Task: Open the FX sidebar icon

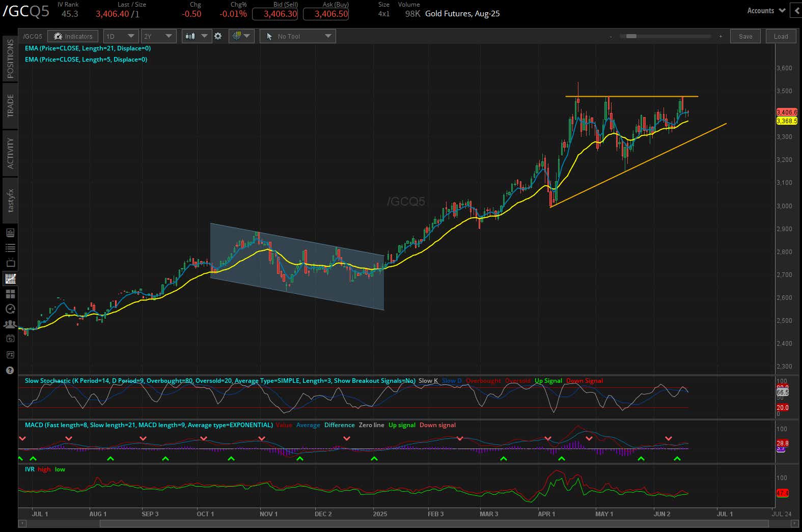Action: tap(10, 354)
